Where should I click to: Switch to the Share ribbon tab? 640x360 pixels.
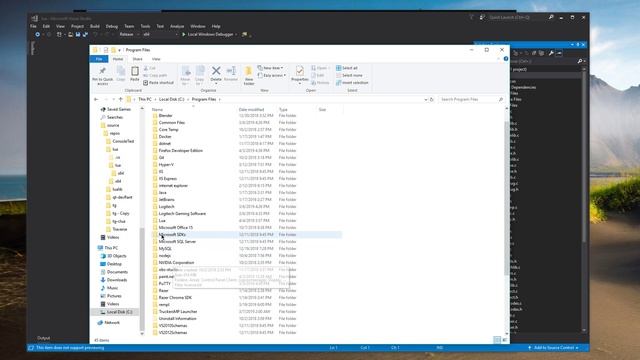coord(138,59)
